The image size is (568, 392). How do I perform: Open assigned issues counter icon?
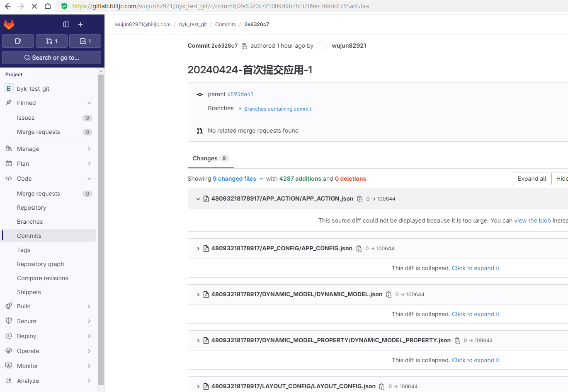[18, 41]
